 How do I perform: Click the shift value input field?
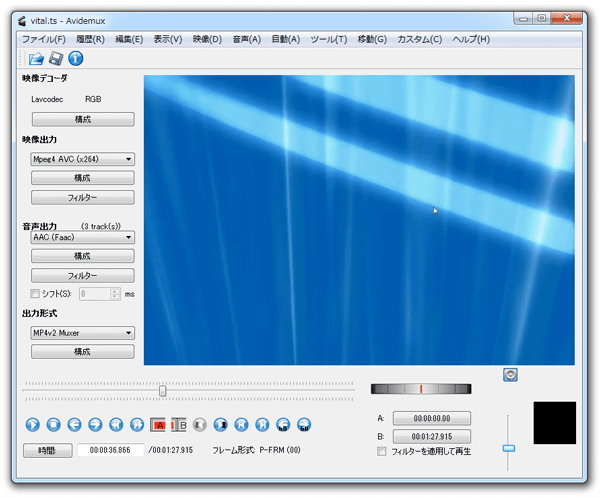[x=95, y=294]
